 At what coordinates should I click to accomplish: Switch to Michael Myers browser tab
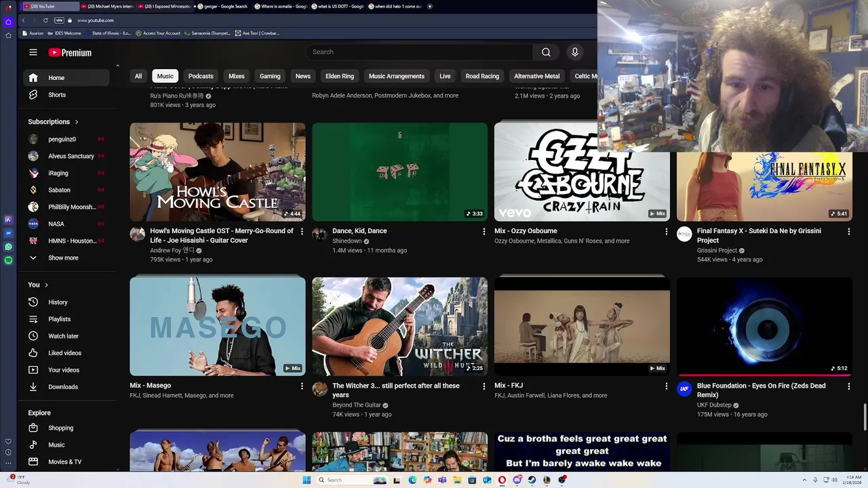[108, 6]
